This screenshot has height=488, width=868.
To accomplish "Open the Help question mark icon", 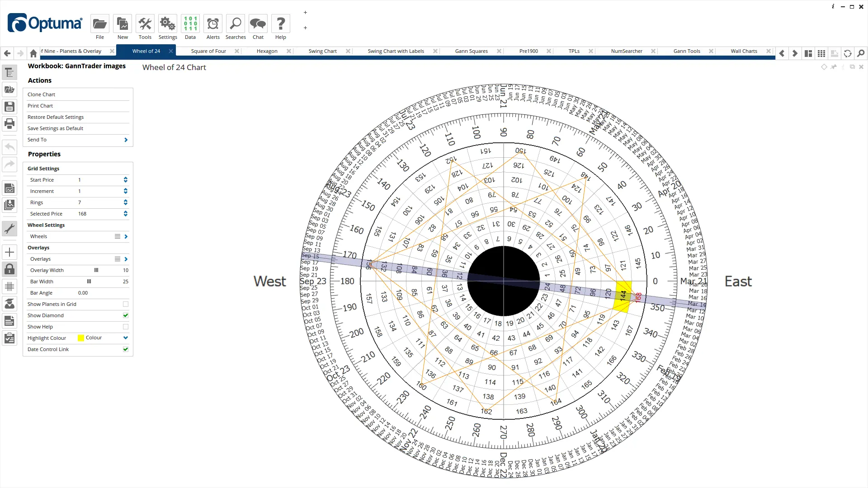I will point(281,24).
